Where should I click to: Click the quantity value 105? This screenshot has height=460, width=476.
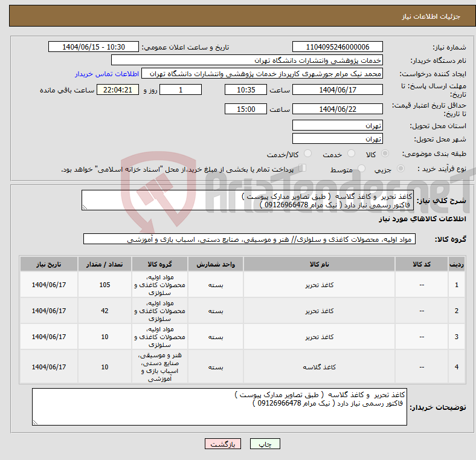105,285
